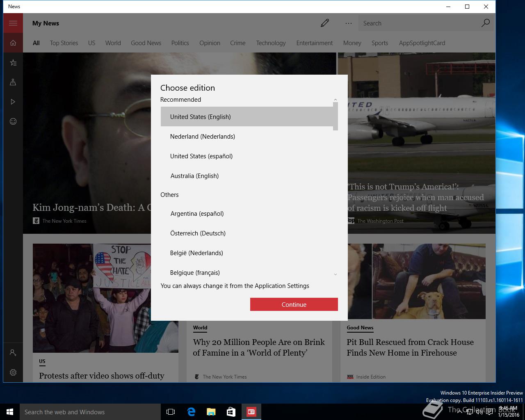Screen dimensions: 525x420
Task: Click the pencil customize icon
Action: tap(325, 23)
